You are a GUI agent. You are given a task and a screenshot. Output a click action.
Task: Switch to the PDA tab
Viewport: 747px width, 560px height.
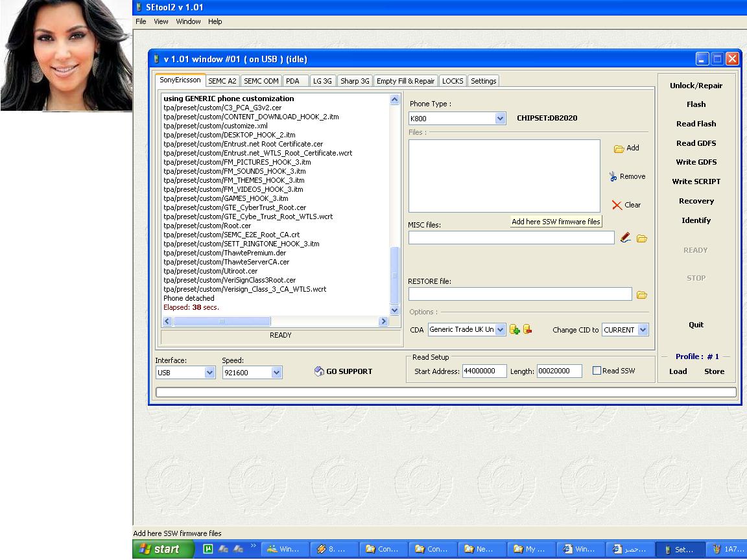pos(296,81)
